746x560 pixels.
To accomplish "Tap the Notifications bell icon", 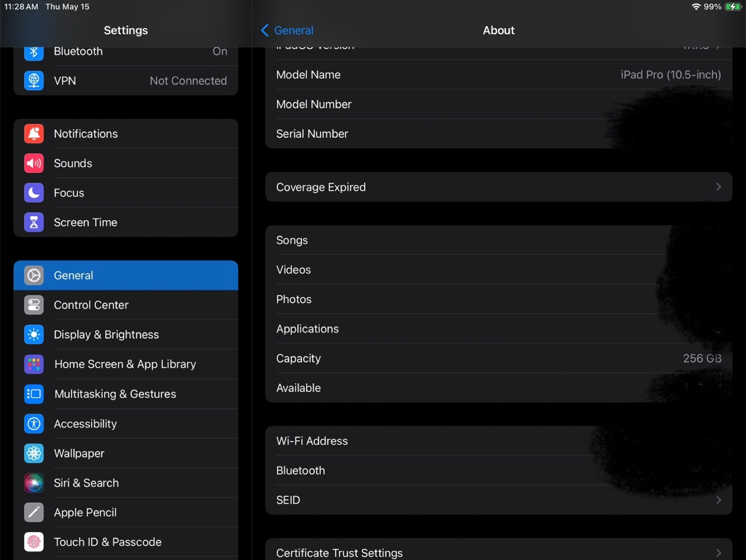I will click(x=34, y=134).
